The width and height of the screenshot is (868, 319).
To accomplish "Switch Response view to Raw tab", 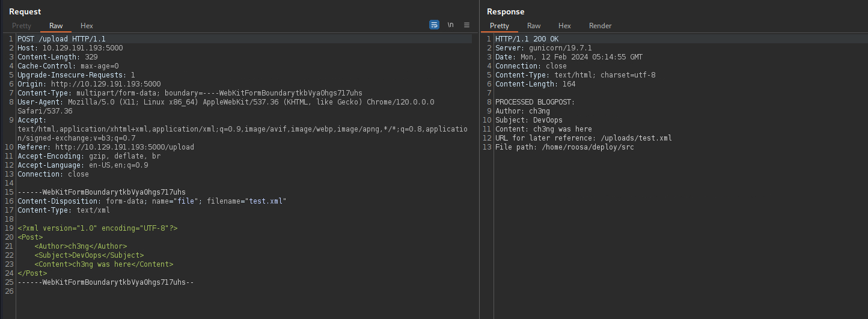I will click(534, 26).
